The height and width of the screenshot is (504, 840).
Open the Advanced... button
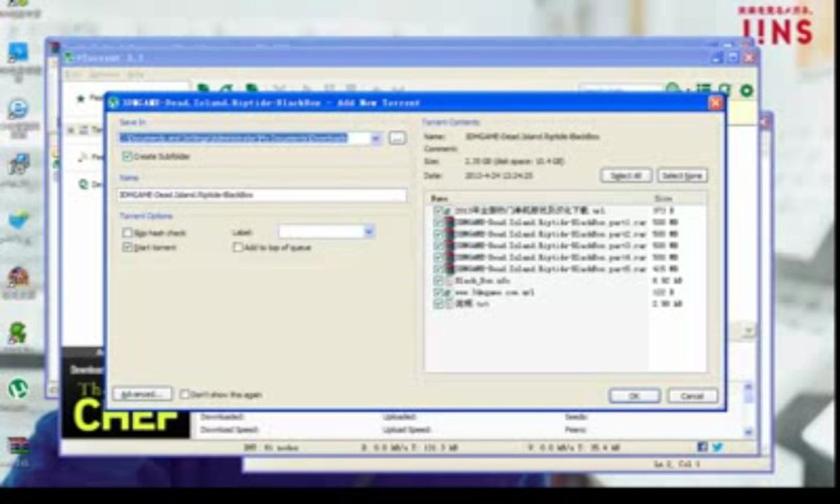pos(142,394)
